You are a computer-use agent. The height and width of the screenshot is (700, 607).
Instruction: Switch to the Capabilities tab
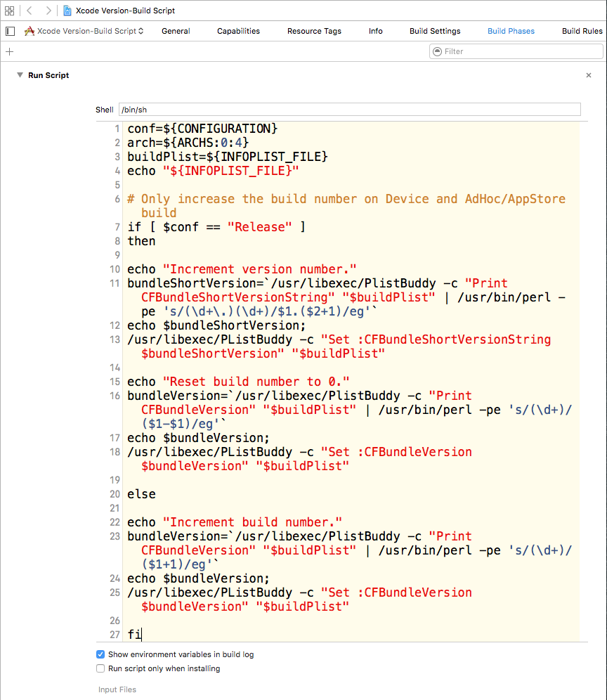point(238,31)
